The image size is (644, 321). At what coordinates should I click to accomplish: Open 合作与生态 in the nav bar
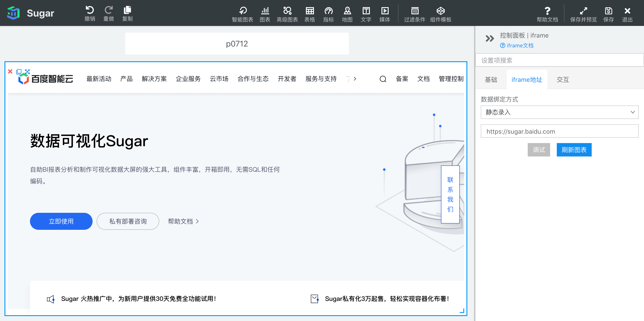[x=253, y=79]
